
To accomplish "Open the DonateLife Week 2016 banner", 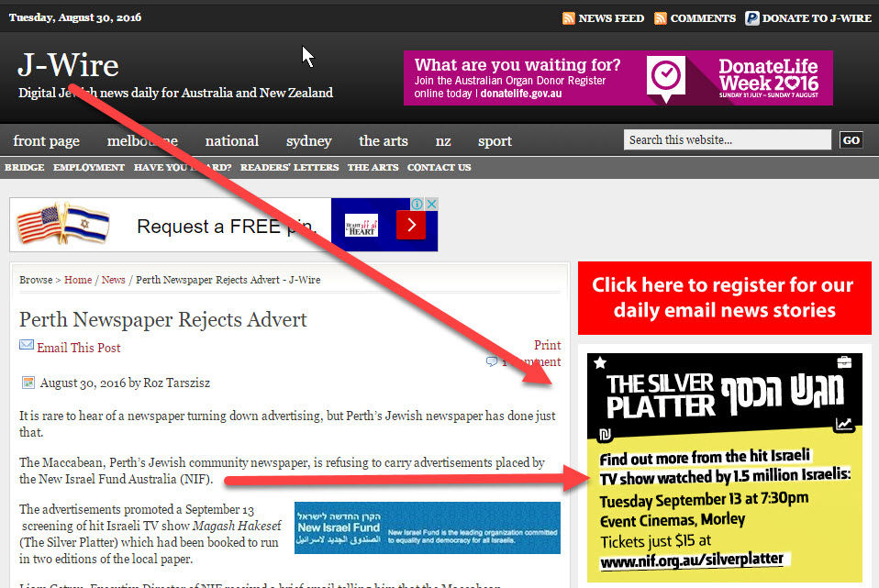I will [x=618, y=78].
